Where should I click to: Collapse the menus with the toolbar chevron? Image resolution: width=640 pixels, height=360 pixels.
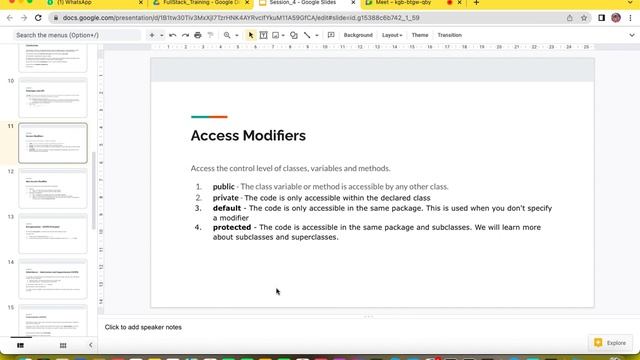coord(632,35)
